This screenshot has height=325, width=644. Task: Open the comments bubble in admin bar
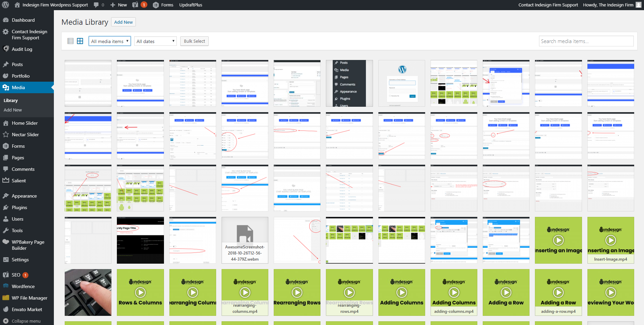coord(99,5)
